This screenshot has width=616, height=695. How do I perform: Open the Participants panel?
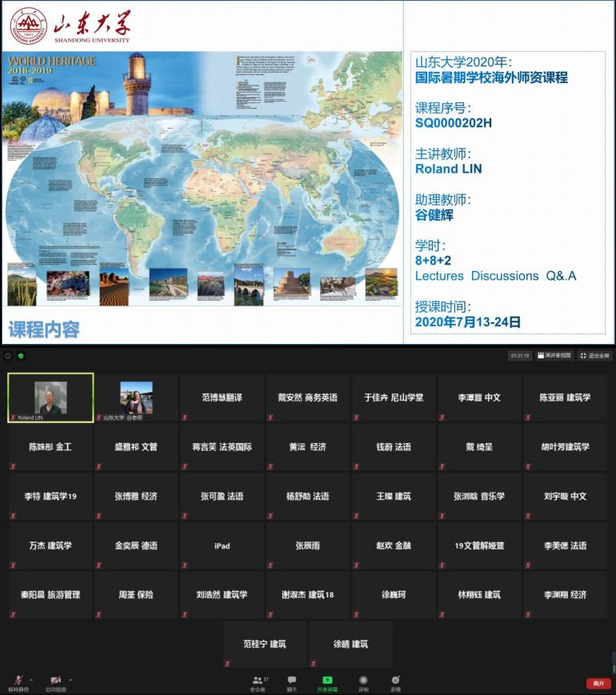tap(258, 682)
